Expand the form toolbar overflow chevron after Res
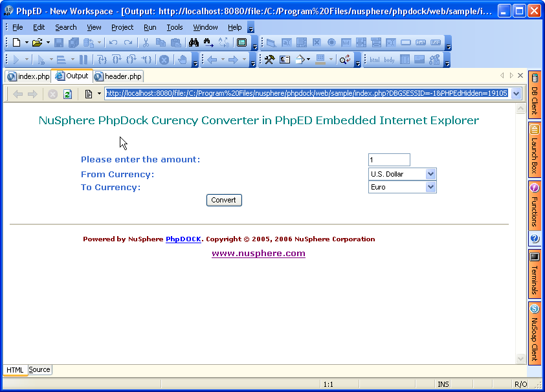 (449, 43)
